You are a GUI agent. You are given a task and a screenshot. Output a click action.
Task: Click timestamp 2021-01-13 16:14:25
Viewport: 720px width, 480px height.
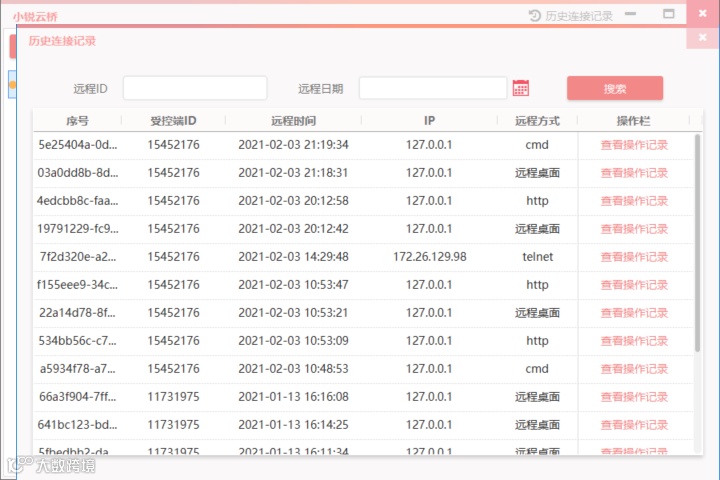[x=293, y=425]
